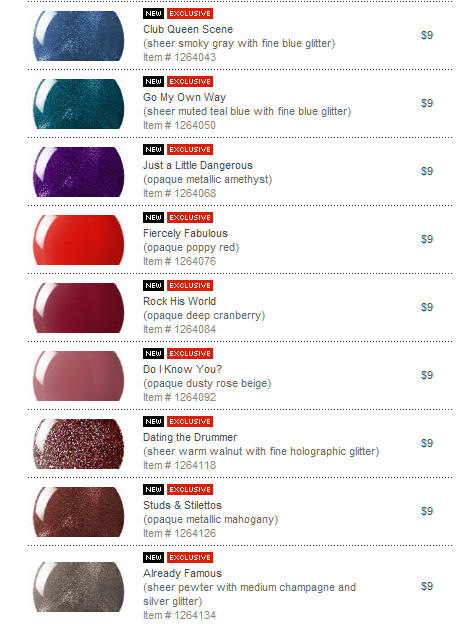Click the NEW badge on Fiercely Fabulous
The height and width of the screenshot is (624, 456).
point(153,218)
